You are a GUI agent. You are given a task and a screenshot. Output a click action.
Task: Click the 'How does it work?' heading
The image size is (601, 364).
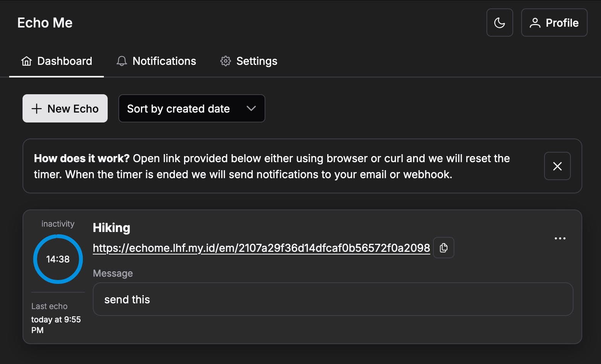pyautogui.click(x=82, y=158)
